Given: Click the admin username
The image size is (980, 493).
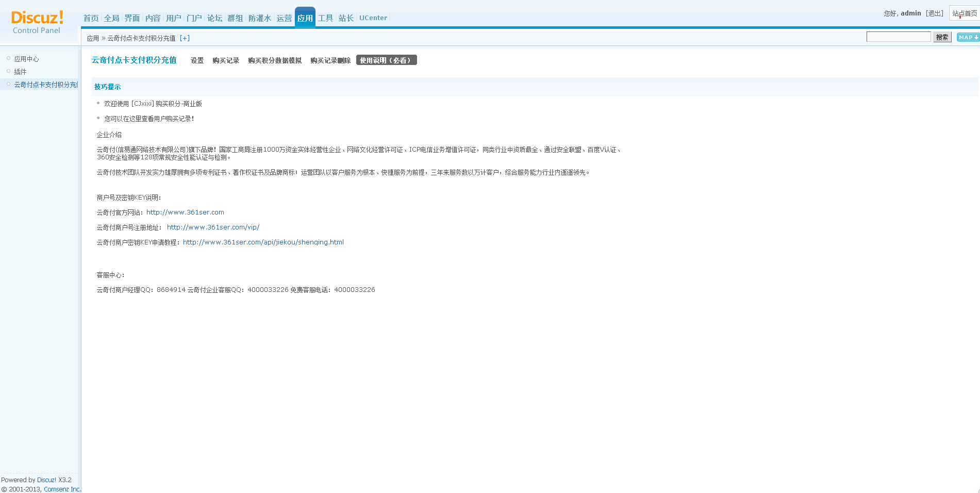Looking at the screenshot, I should (911, 13).
